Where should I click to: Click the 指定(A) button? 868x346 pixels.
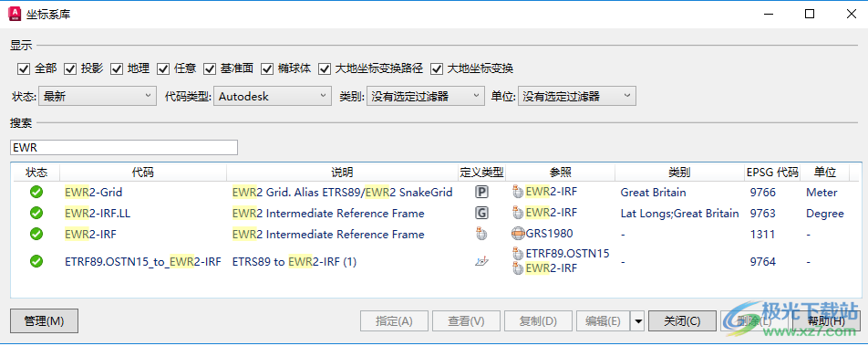coord(394,321)
